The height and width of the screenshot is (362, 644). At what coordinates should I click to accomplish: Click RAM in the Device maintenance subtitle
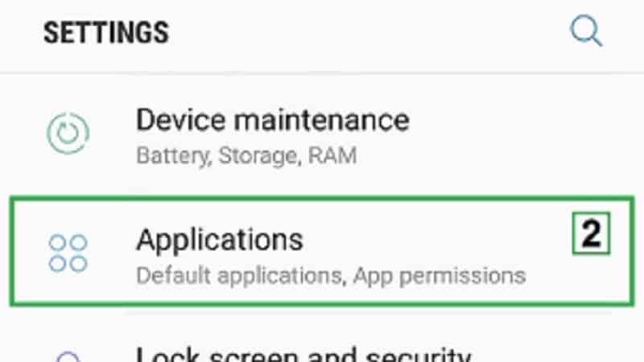332,156
